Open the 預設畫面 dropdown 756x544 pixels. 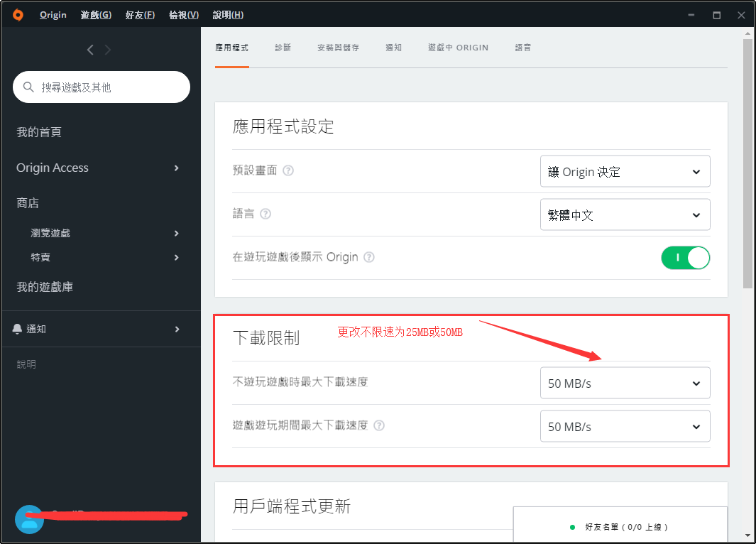tap(625, 171)
